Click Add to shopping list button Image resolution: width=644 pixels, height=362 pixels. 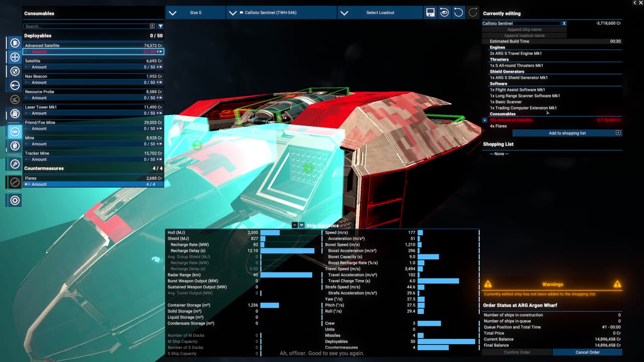(567, 133)
